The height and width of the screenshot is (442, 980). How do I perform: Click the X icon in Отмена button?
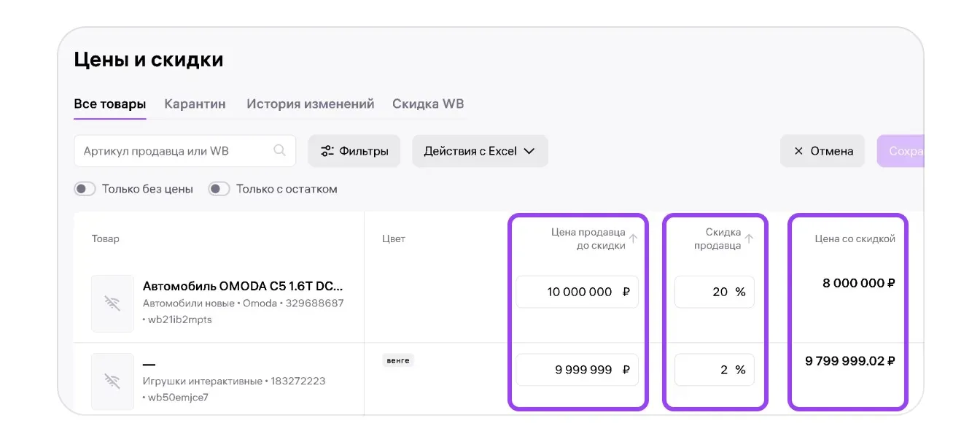tap(798, 151)
